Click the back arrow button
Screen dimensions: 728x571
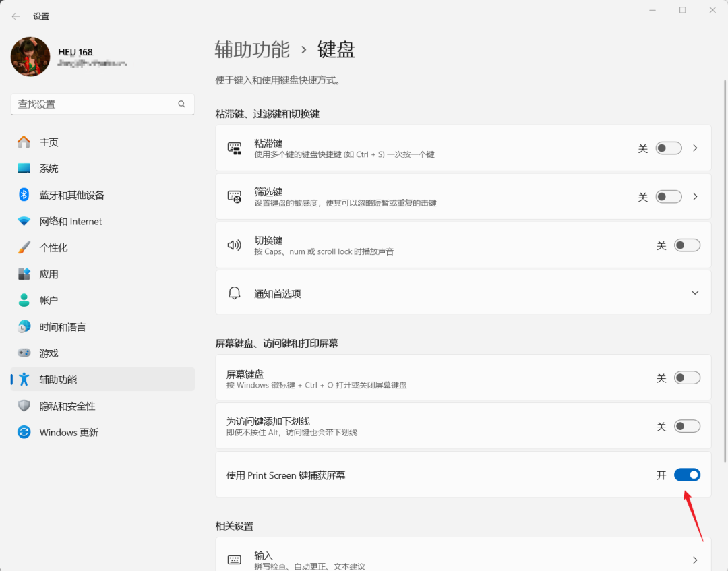tap(15, 16)
